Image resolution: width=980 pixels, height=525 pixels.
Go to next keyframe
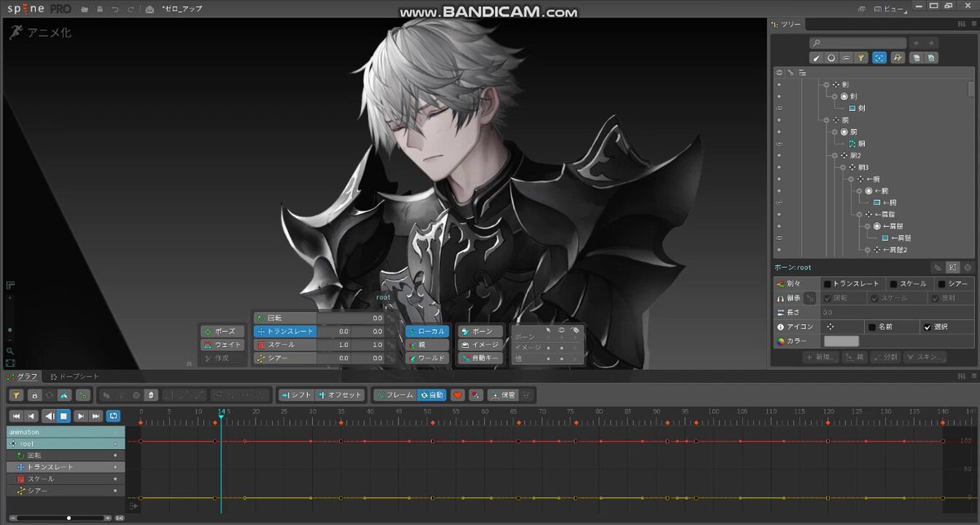click(80, 416)
